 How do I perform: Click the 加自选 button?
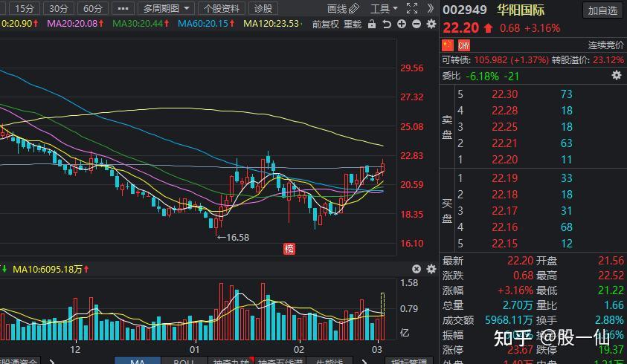tap(602, 10)
